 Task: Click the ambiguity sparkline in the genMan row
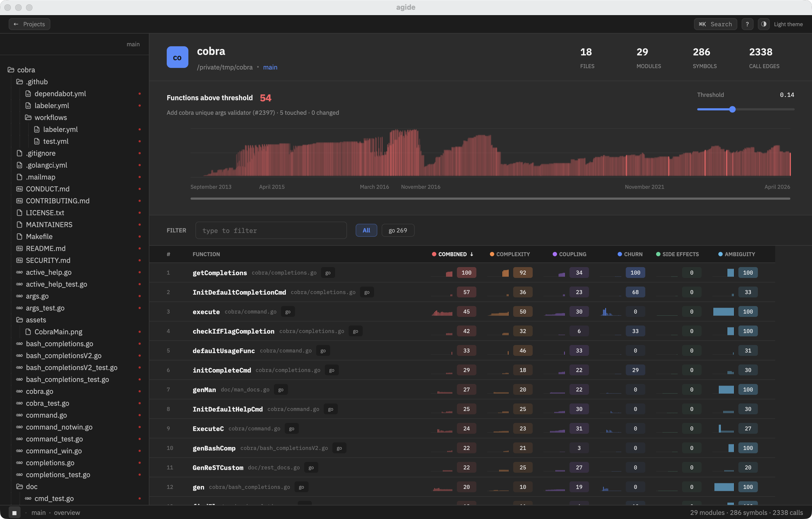point(724,390)
